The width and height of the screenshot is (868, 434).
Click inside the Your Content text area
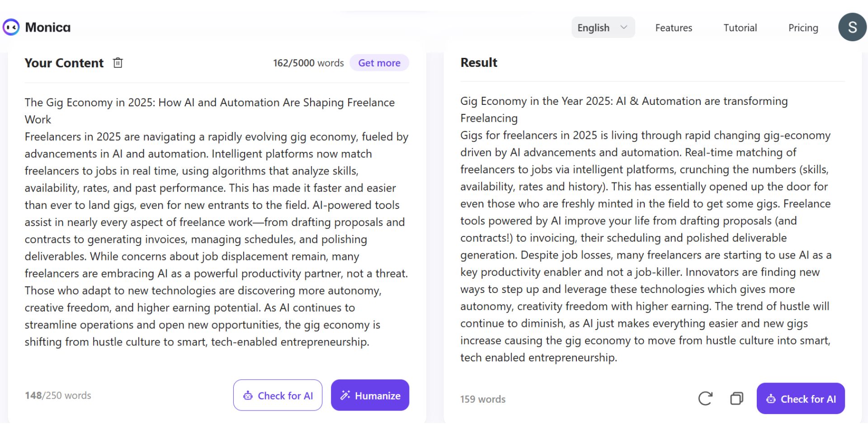[217, 222]
